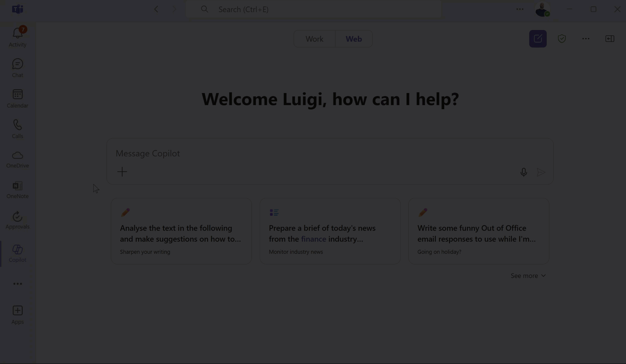626x364 pixels.
Task: Open the Activity feed
Action: (18, 37)
